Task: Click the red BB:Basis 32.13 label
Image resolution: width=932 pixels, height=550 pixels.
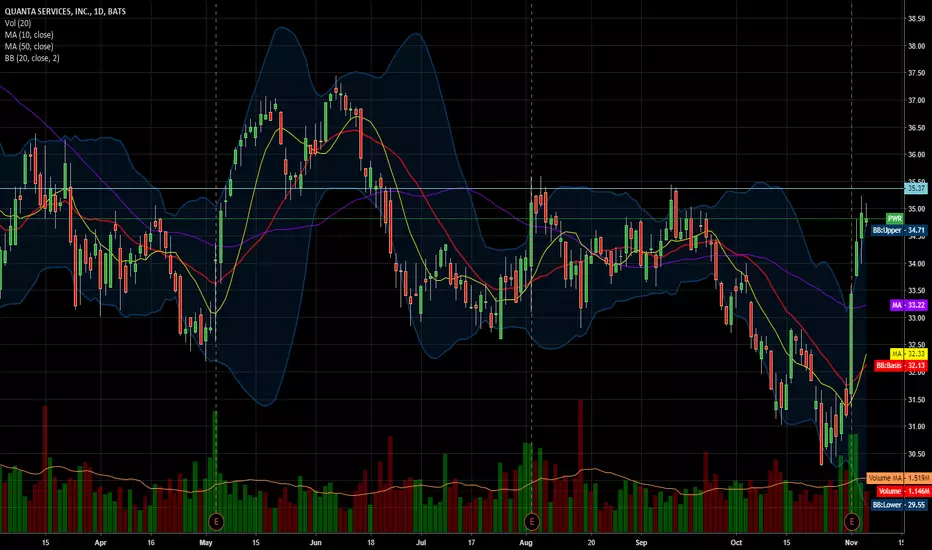Action: pos(900,365)
